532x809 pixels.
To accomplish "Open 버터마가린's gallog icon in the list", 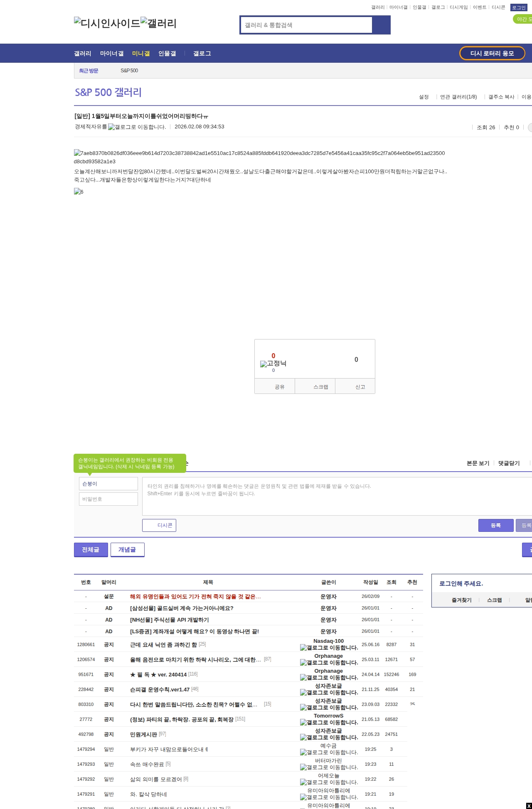I will coord(329,767).
